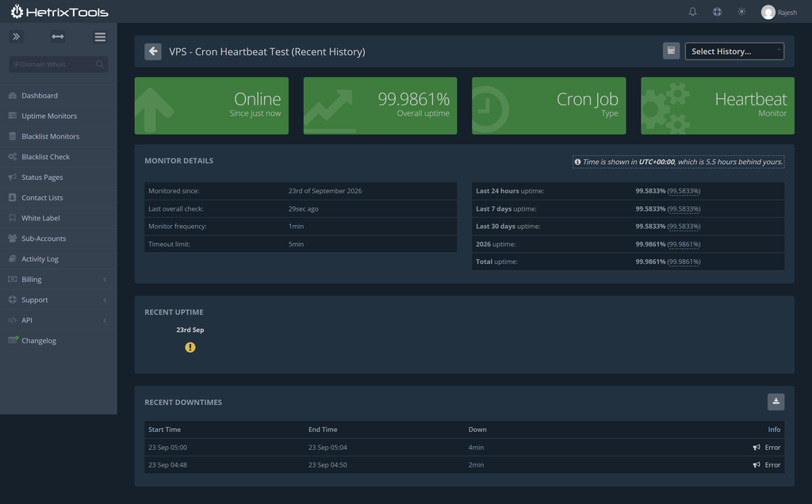Open the Rajesh user account menu
This screenshot has height=504, width=812.
coord(779,13)
